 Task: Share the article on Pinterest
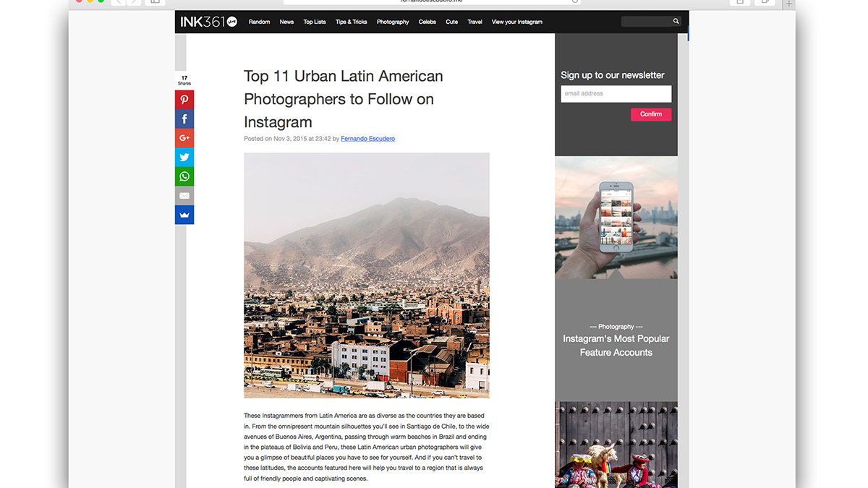184,100
